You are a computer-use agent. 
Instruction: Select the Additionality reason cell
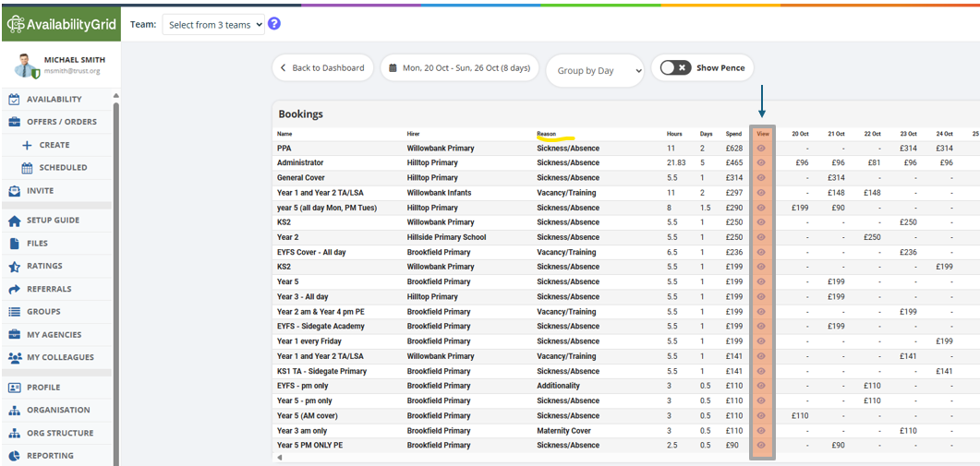pos(558,386)
